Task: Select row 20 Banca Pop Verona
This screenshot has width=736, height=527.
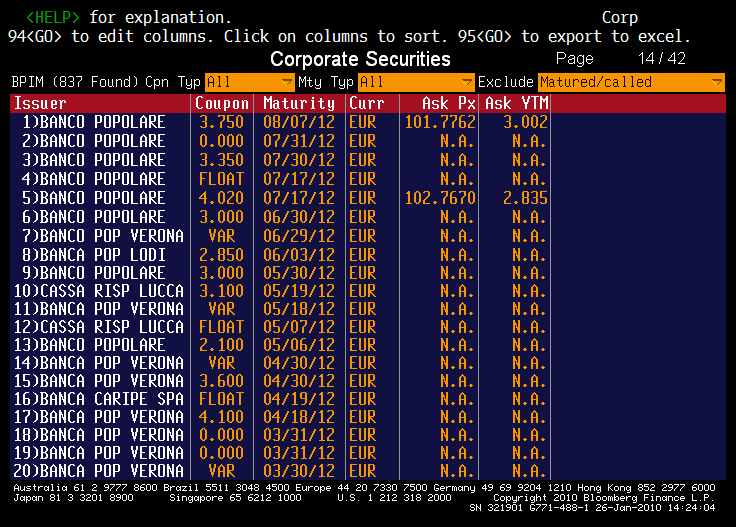Action: [x=100, y=470]
